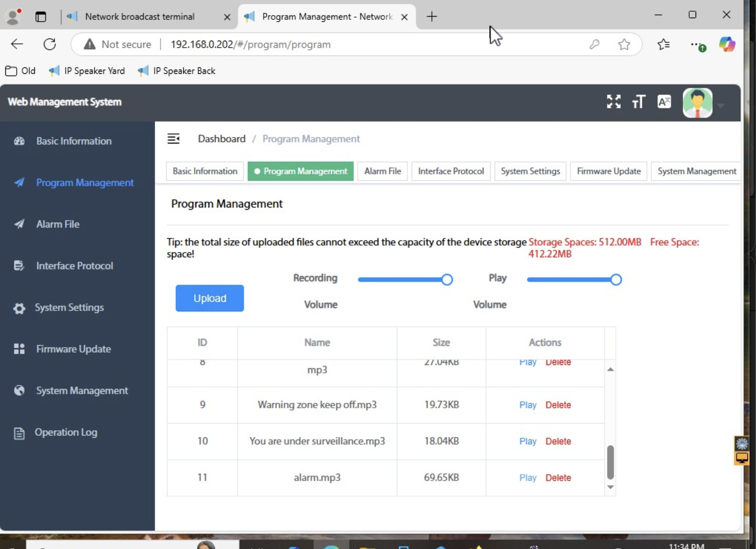The width and height of the screenshot is (756, 549).
Task: Open the Old bookmarks folder
Action: tap(20, 71)
